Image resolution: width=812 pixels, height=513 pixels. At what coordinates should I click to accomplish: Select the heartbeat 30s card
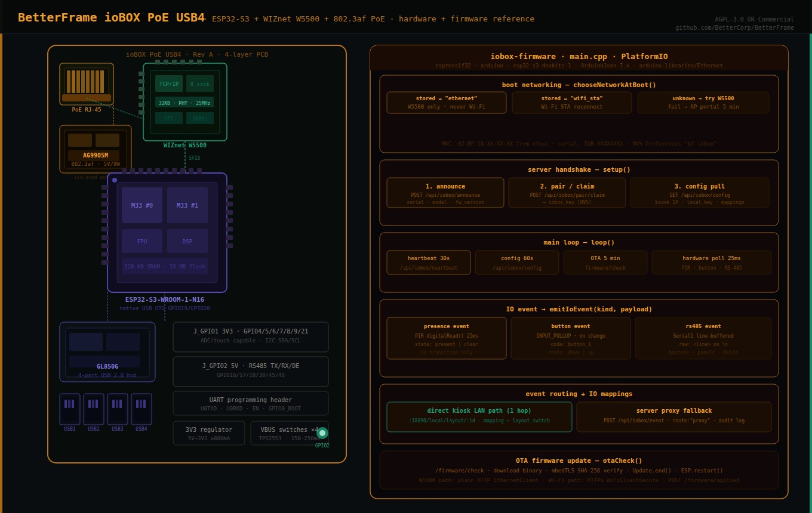click(429, 262)
